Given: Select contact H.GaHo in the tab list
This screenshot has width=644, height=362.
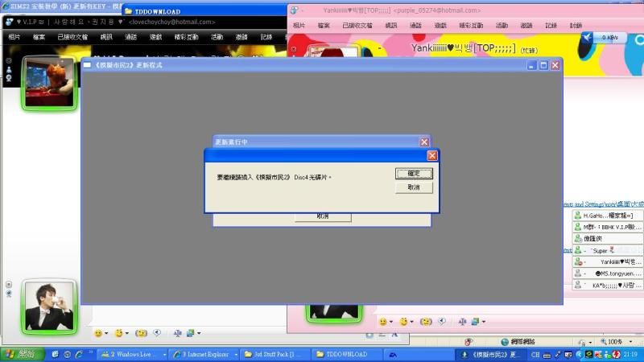Looking at the screenshot, I should tap(608, 216).
